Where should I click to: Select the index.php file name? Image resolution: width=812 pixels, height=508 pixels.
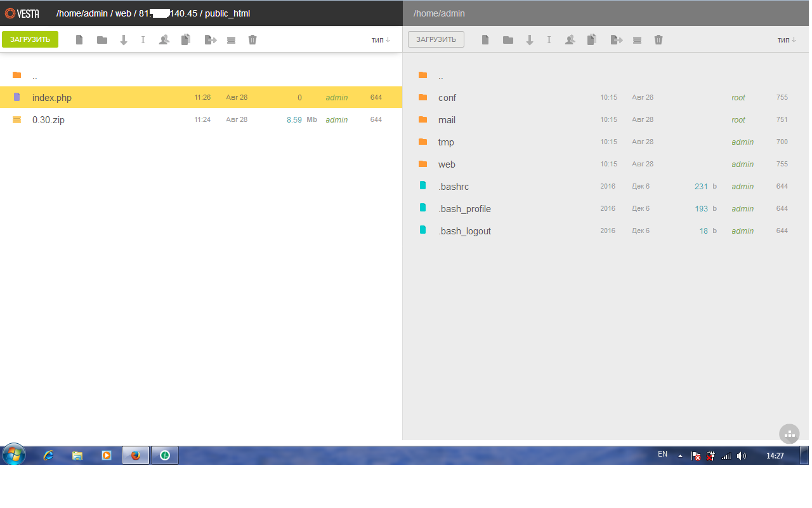52,98
